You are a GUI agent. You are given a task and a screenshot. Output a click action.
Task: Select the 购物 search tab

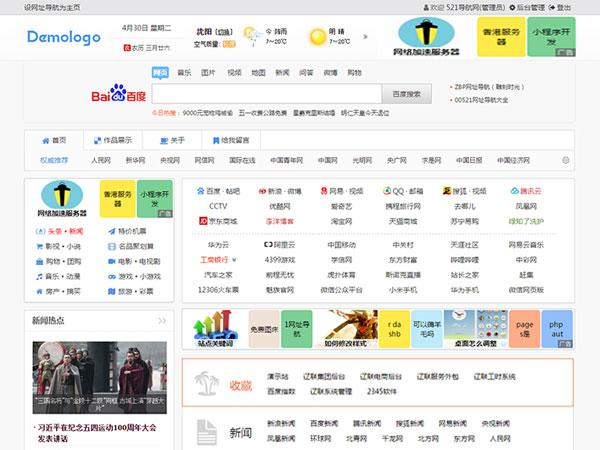click(354, 73)
